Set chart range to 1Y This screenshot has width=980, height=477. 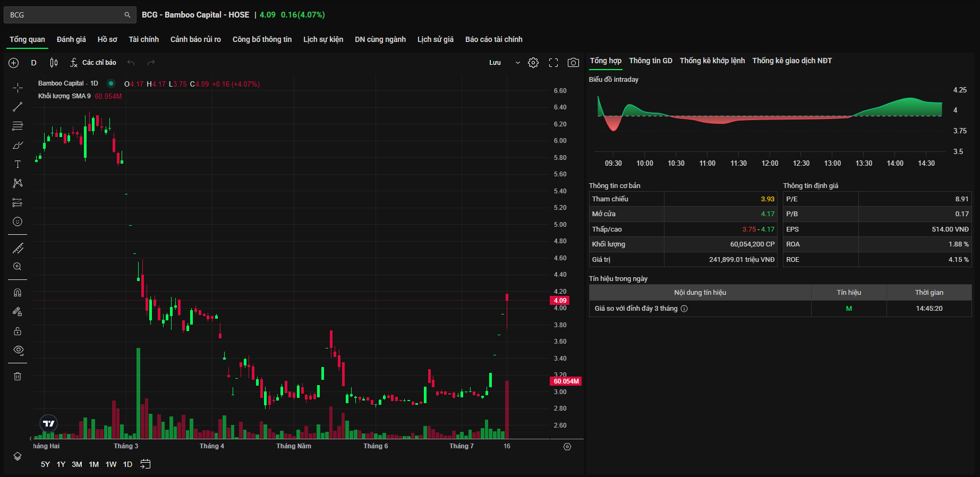(x=61, y=464)
